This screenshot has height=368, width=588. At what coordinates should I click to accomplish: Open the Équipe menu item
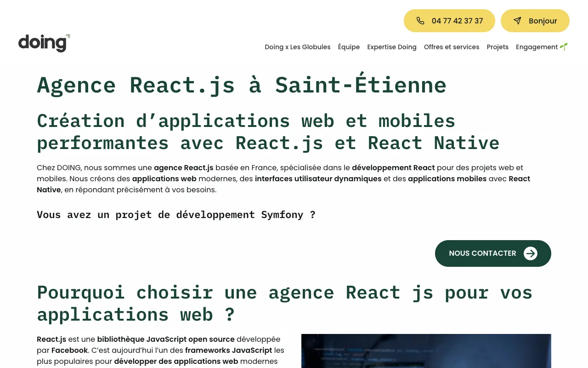[349, 47]
